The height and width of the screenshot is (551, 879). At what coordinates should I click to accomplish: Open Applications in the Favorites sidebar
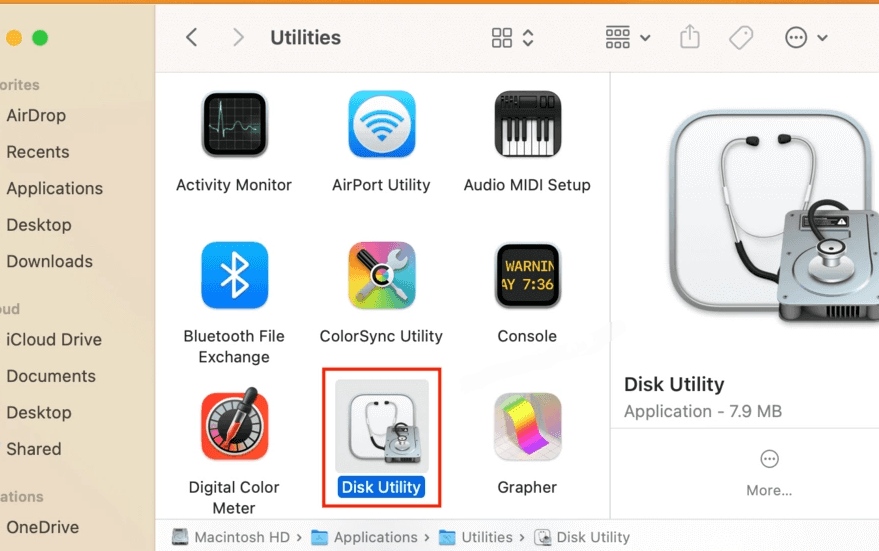point(54,188)
